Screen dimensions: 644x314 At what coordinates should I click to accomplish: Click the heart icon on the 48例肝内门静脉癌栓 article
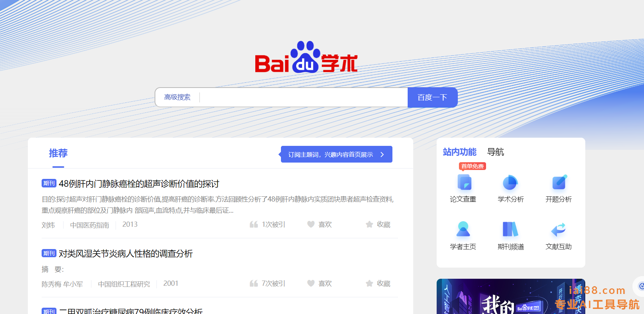(x=311, y=224)
